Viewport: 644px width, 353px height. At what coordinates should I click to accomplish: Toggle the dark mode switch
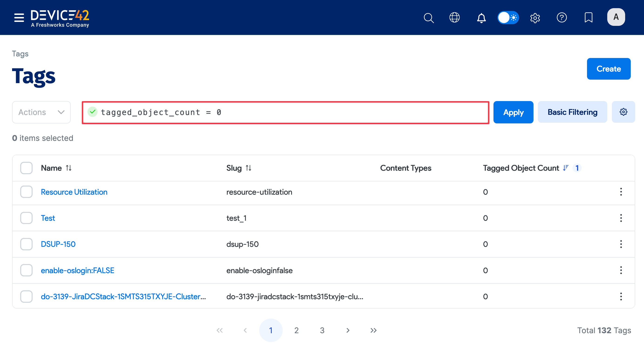pyautogui.click(x=508, y=17)
